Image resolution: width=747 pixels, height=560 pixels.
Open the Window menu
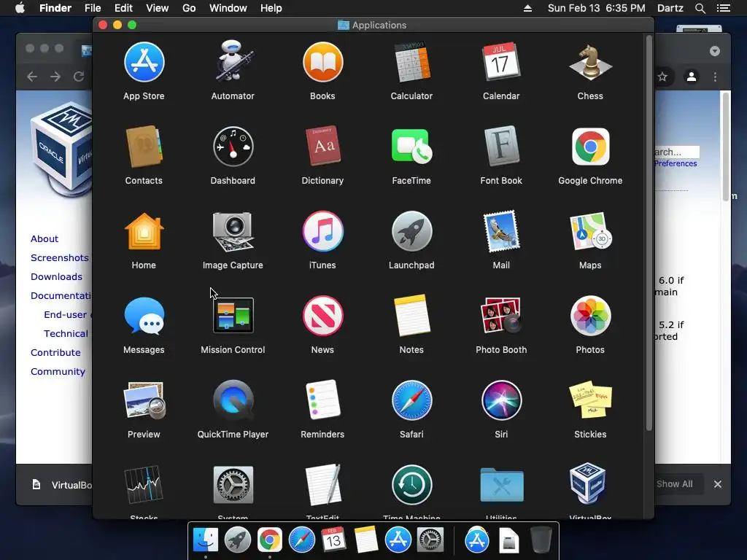(x=228, y=8)
